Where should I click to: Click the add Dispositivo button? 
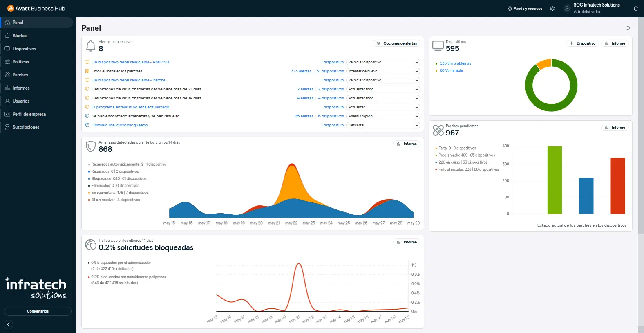(x=582, y=43)
